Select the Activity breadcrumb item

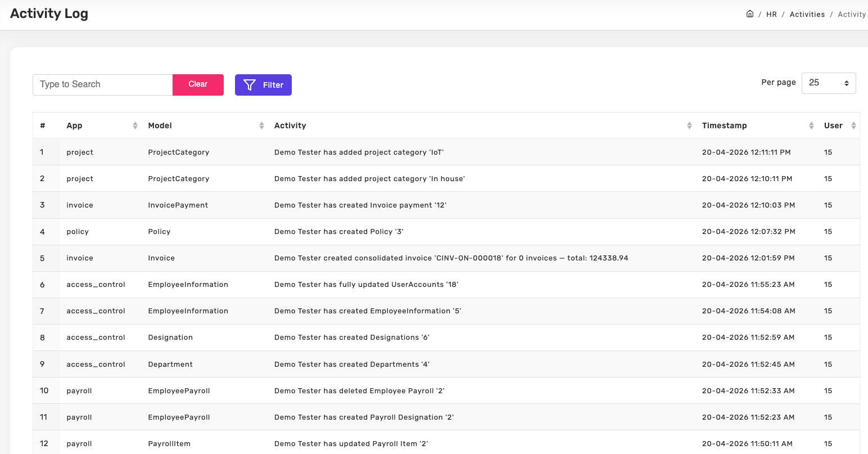pos(852,15)
